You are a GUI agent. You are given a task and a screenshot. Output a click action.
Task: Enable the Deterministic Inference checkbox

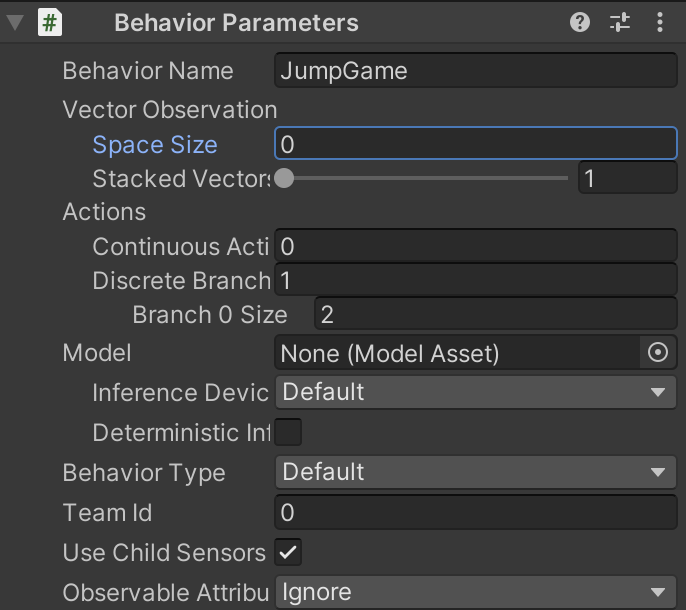(288, 432)
